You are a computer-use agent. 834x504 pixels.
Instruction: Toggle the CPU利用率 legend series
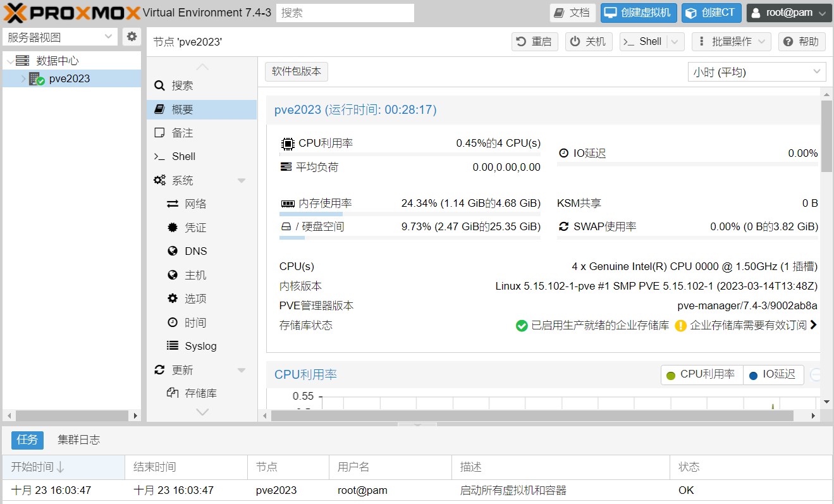click(x=701, y=374)
